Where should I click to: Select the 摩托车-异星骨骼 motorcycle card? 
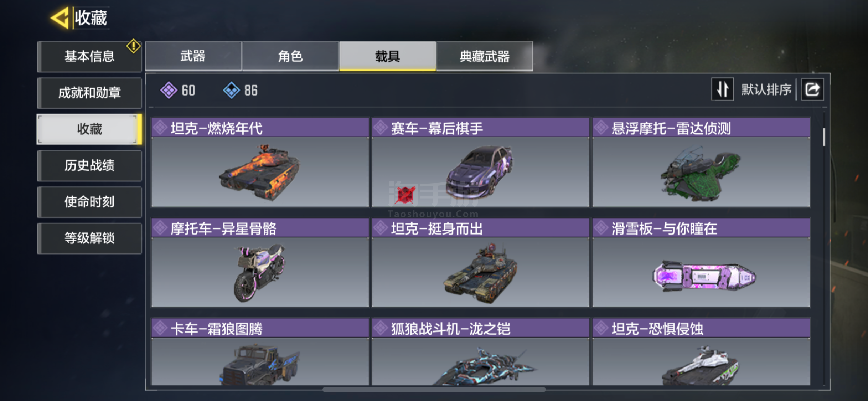[x=260, y=262]
